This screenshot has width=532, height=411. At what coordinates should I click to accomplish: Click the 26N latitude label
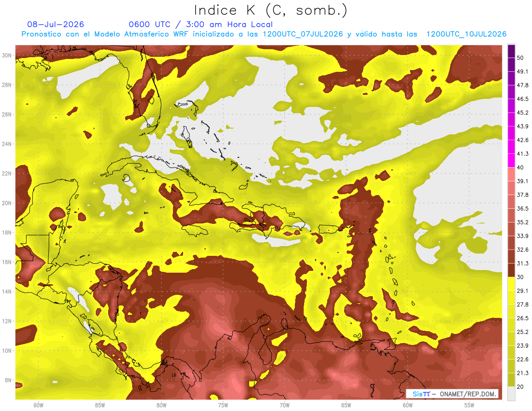coord(7,114)
